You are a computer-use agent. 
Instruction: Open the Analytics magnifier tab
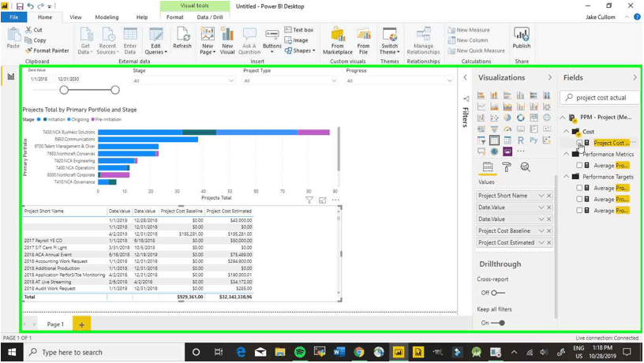coord(525,167)
